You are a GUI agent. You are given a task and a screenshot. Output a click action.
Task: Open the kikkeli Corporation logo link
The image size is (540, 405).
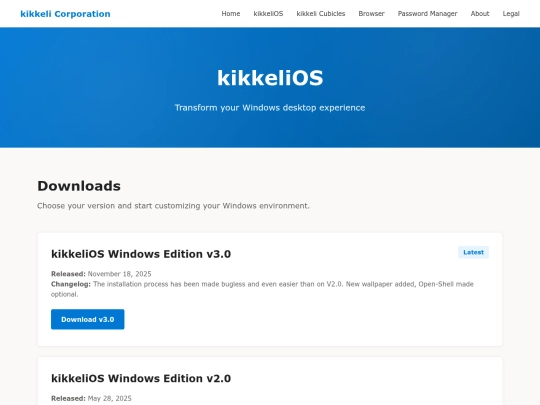[x=65, y=14]
